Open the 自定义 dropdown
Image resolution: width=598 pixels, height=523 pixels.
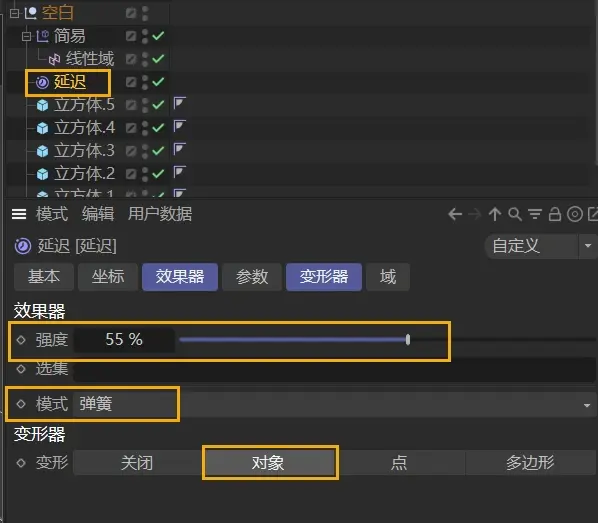click(541, 246)
